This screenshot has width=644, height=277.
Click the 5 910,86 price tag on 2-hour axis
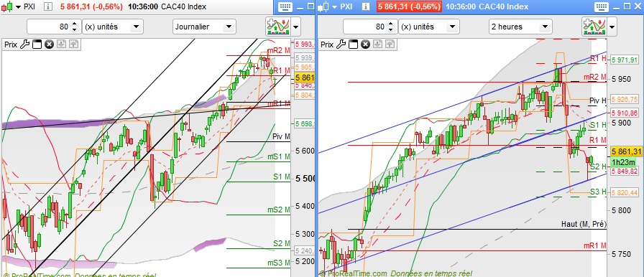(x=625, y=113)
